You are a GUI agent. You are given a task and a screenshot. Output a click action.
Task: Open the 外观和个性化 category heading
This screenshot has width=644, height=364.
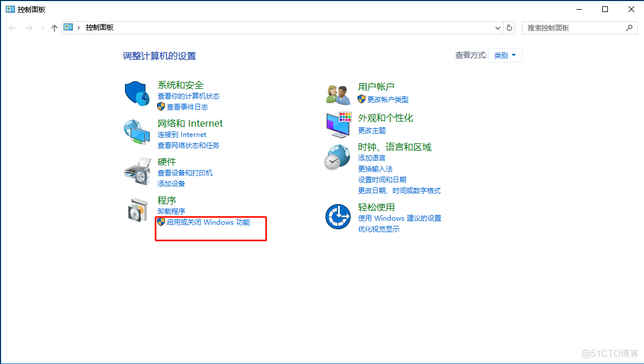click(386, 118)
